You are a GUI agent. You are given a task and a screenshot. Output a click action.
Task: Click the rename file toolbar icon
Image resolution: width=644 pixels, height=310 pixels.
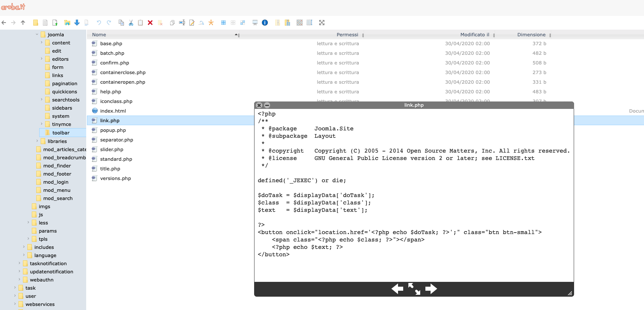182,23
